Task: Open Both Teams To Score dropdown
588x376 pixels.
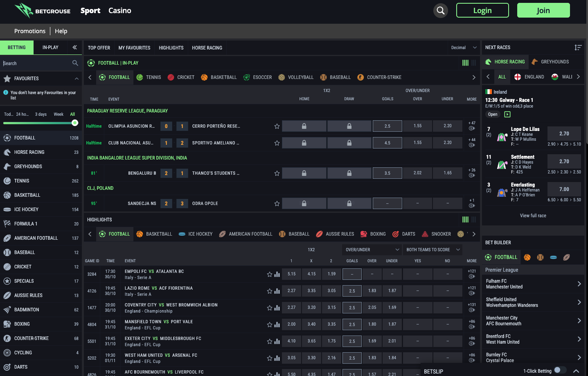Action: pyautogui.click(x=433, y=250)
